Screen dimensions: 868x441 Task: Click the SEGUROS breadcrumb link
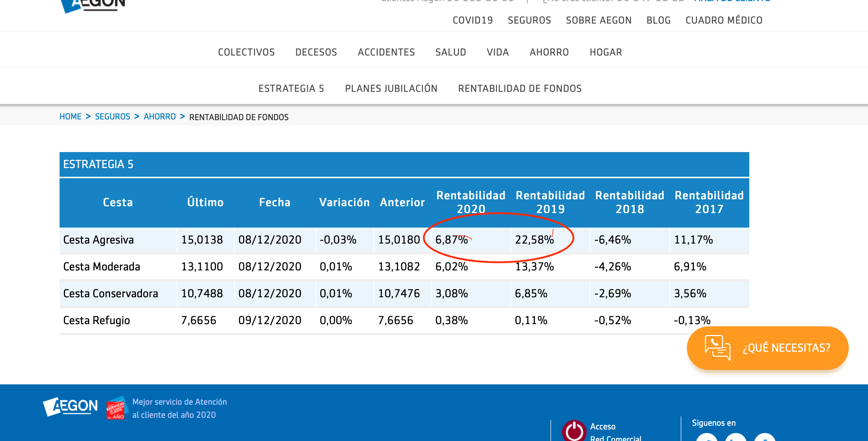tap(113, 117)
